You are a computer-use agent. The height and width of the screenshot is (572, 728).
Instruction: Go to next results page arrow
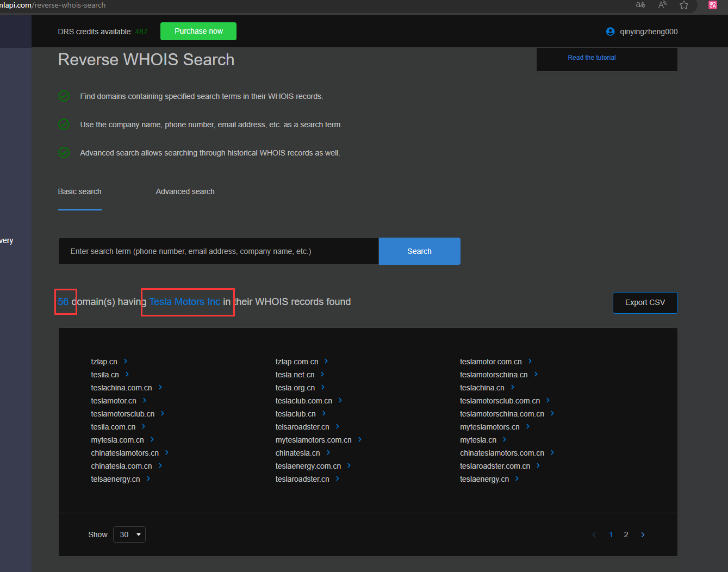pyautogui.click(x=643, y=534)
